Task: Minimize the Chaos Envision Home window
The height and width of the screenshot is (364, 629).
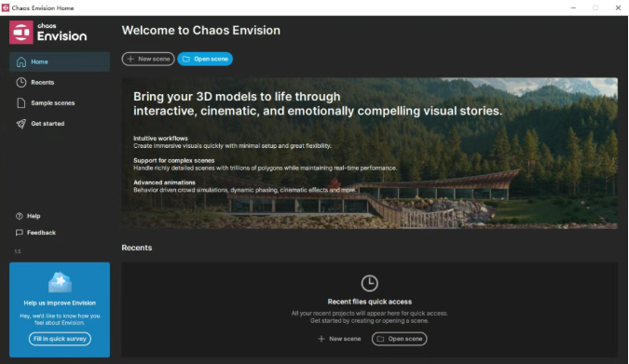Action: coord(573,7)
